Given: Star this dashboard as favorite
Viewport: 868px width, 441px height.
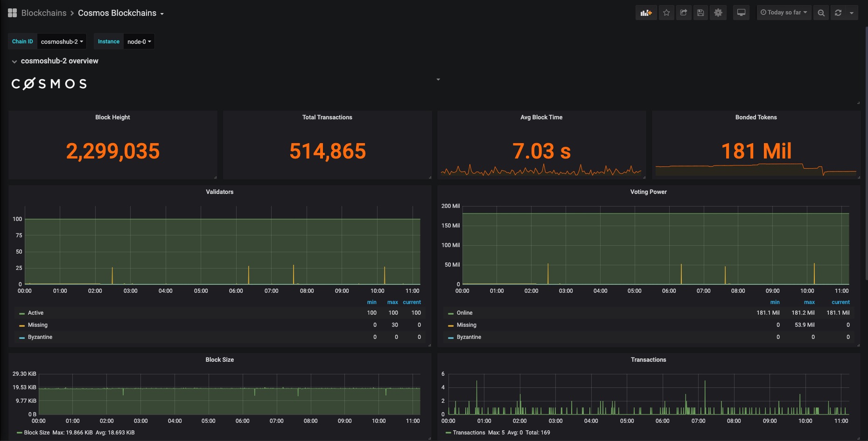Looking at the screenshot, I should point(666,13).
